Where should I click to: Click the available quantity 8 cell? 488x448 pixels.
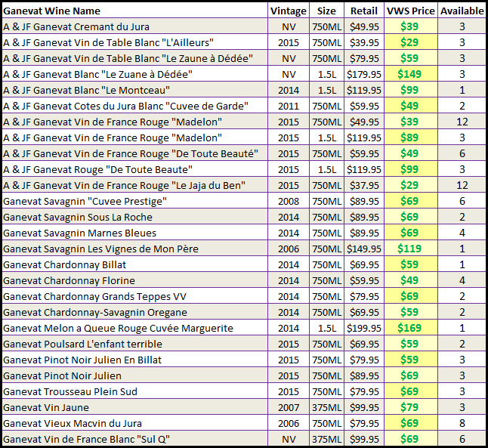point(462,423)
